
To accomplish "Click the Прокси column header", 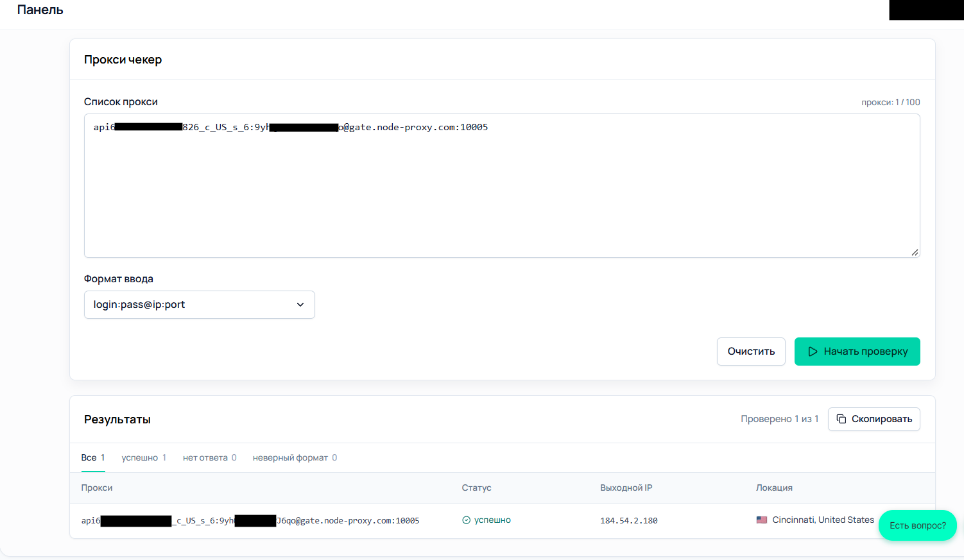I will click(x=97, y=488).
